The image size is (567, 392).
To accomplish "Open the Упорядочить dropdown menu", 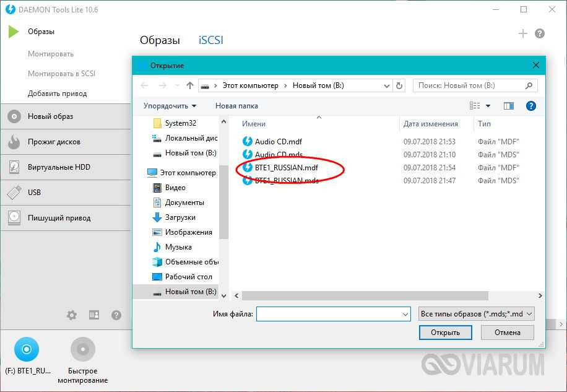I will [170, 106].
